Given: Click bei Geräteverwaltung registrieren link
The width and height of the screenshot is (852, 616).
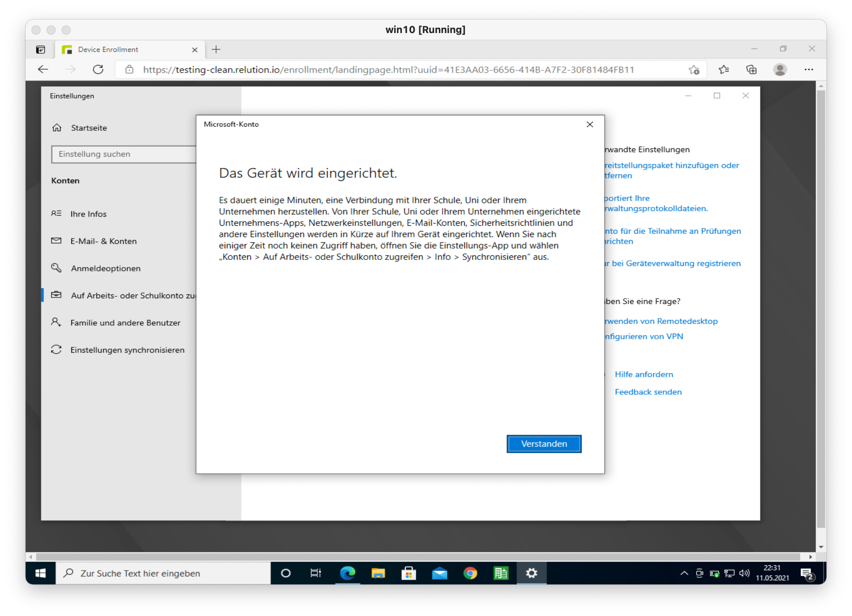Looking at the screenshot, I should coord(672,263).
